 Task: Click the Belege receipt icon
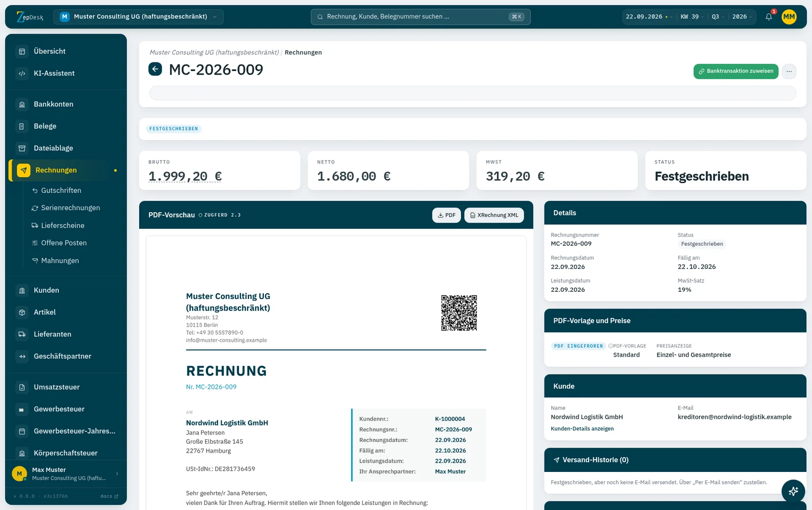click(x=22, y=126)
